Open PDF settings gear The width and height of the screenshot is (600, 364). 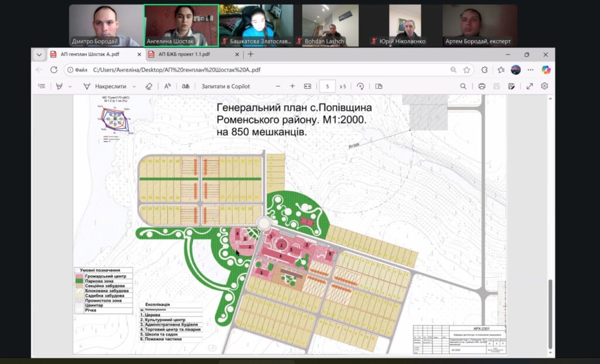[x=544, y=86]
